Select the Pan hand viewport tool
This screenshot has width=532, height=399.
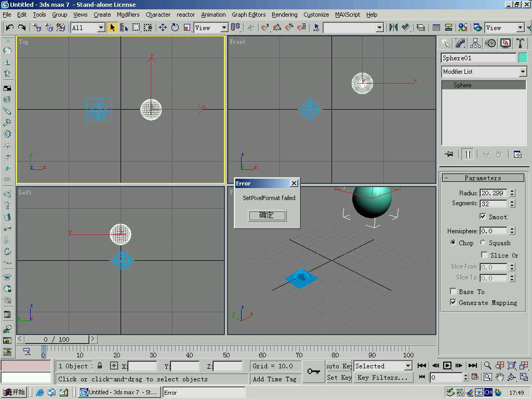499,377
